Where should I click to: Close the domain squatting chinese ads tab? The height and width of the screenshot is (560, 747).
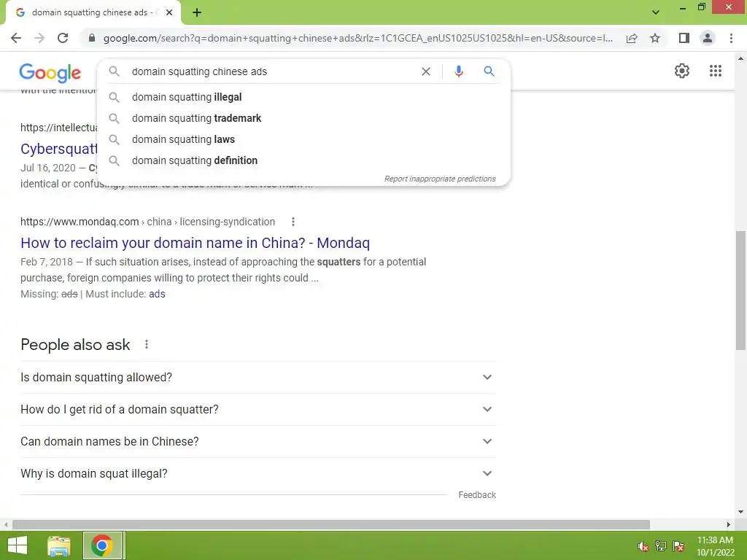[x=169, y=13]
